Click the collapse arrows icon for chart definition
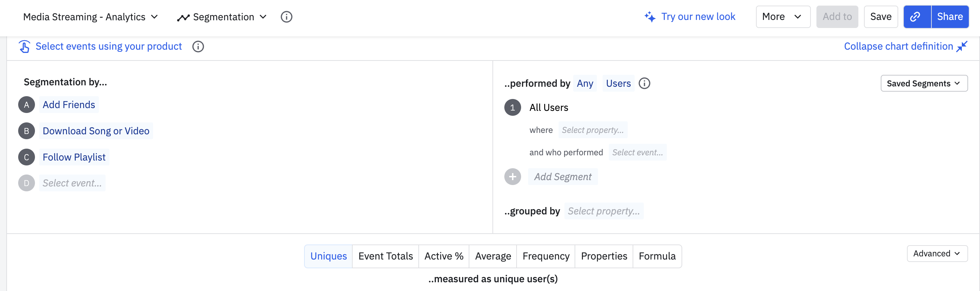 962,47
